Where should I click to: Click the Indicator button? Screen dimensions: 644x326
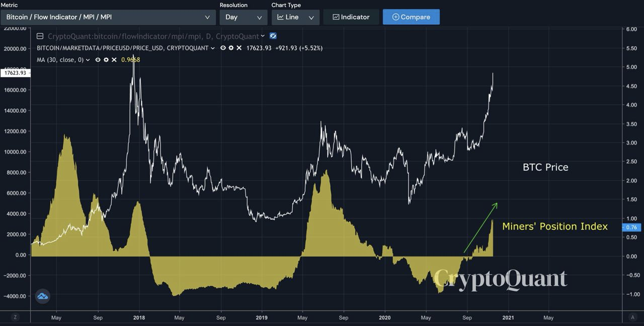pyautogui.click(x=351, y=17)
